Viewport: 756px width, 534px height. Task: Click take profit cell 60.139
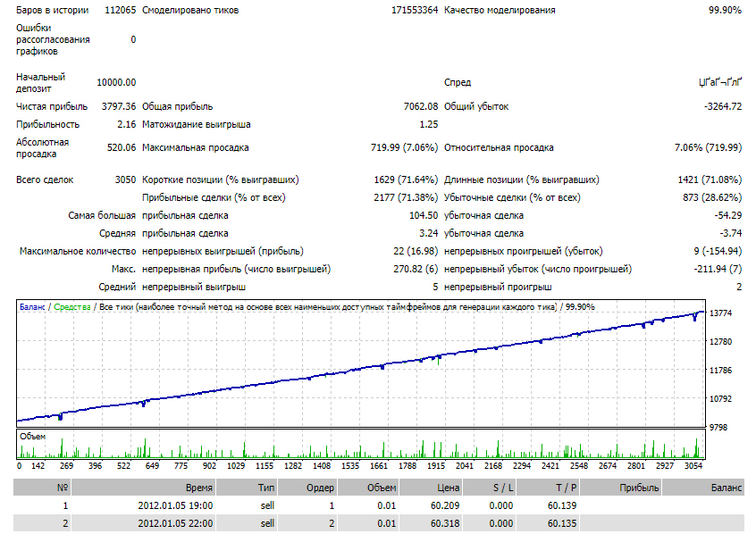[x=562, y=505]
